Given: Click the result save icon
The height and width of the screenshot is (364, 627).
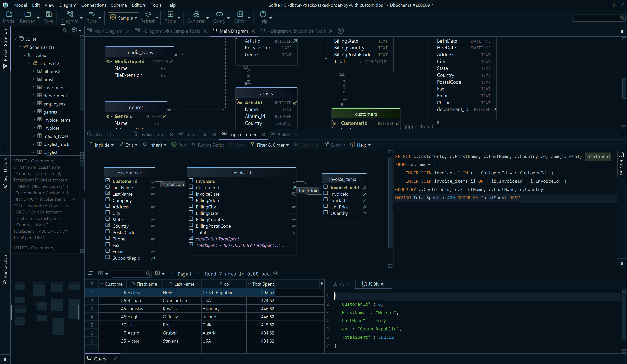Looking at the screenshot, I should point(101,273).
